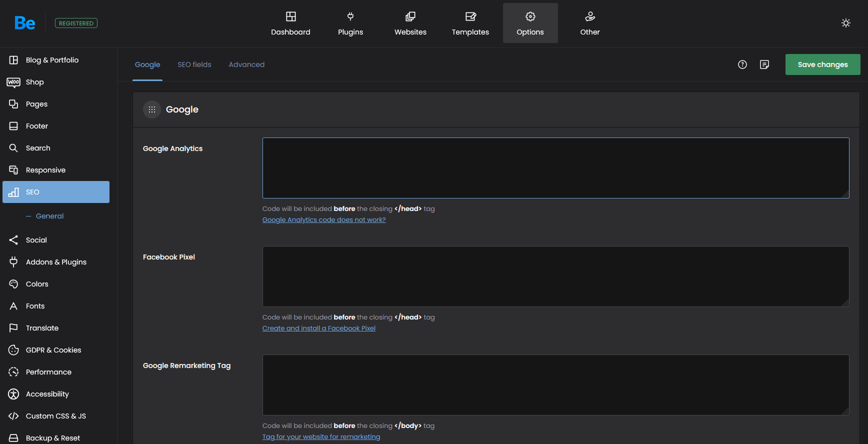Switch to the SEO fields tab
The image size is (868, 444).
click(194, 64)
